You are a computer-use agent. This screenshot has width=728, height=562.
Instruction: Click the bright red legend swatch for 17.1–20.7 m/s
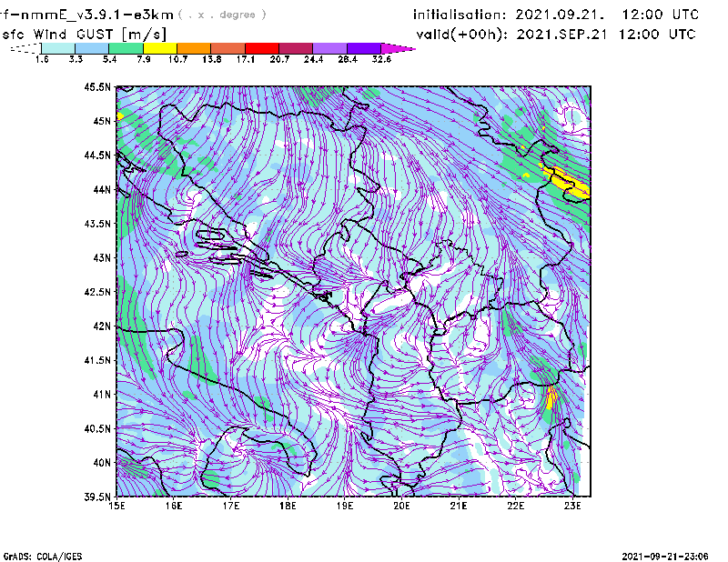click(x=262, y=48)
